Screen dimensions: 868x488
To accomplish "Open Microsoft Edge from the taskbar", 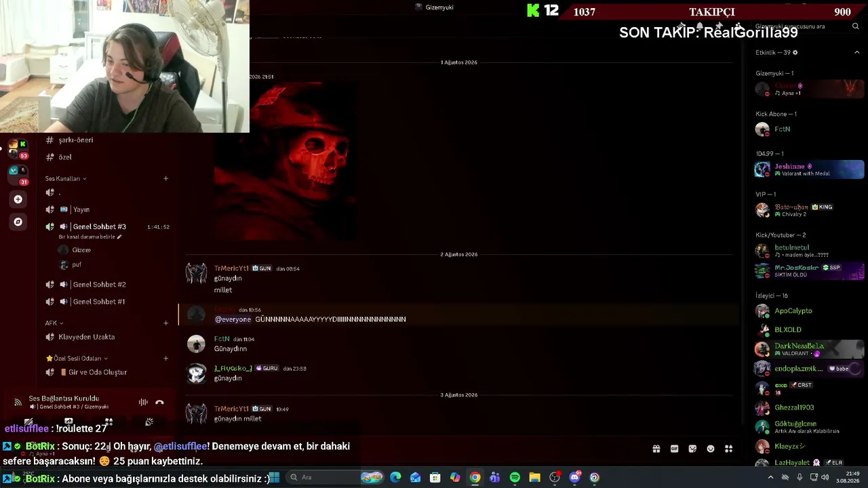I will pyautogui.click(x=395, y=478).
